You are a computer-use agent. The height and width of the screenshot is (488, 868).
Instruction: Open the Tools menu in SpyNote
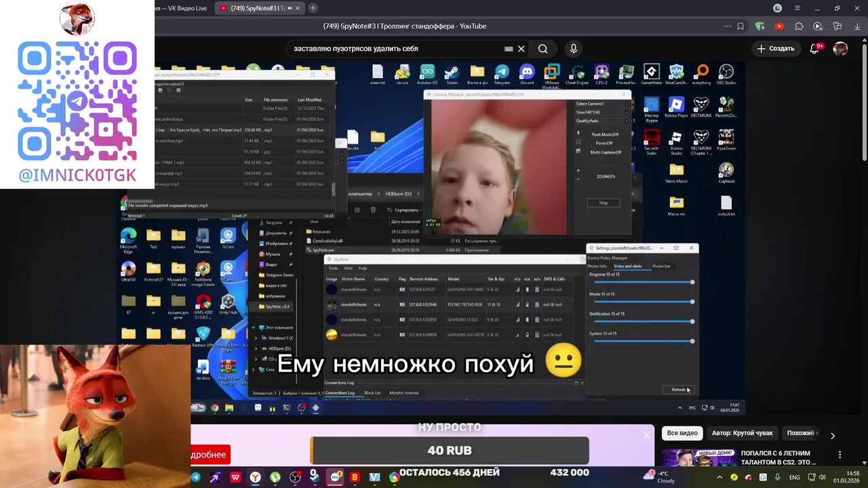coord(333,268)
